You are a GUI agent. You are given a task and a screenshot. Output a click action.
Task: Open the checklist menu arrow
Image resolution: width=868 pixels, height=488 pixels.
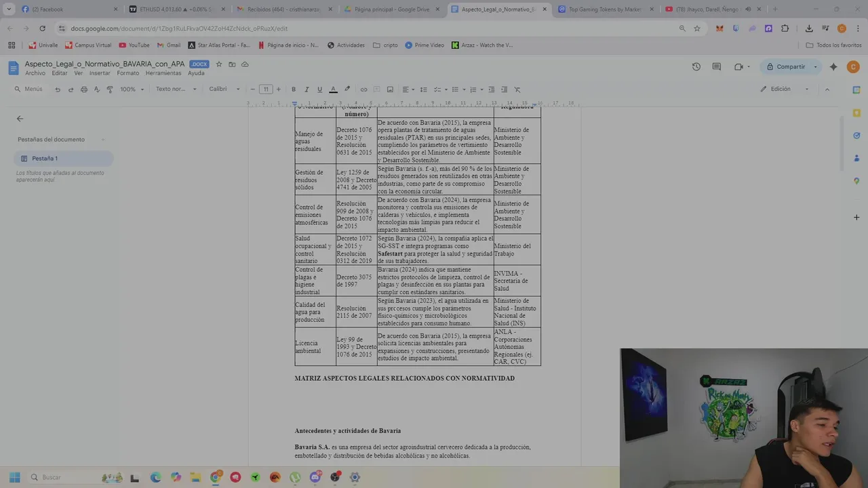tap(446, 89)
